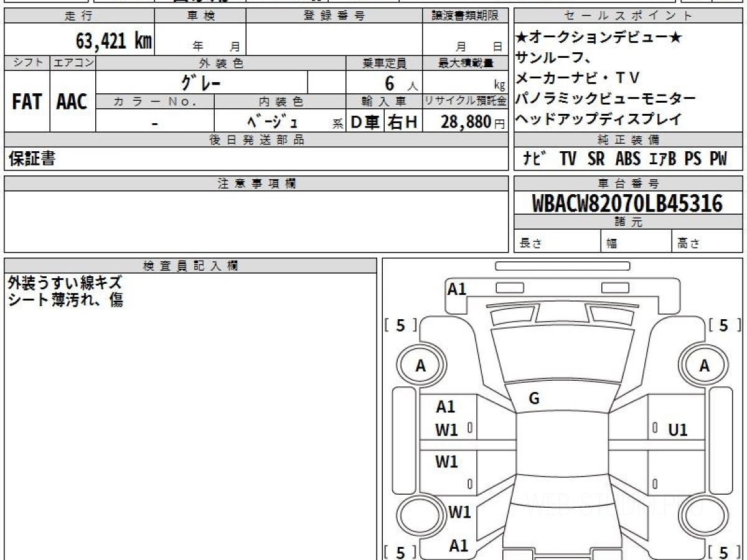Select the 走行 header cell

(79, 16)
